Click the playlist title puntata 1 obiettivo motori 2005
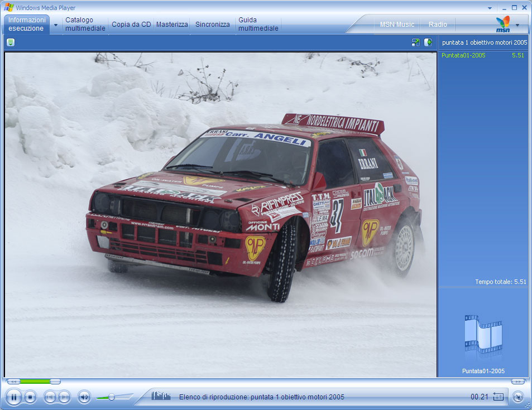 point(485,42)
